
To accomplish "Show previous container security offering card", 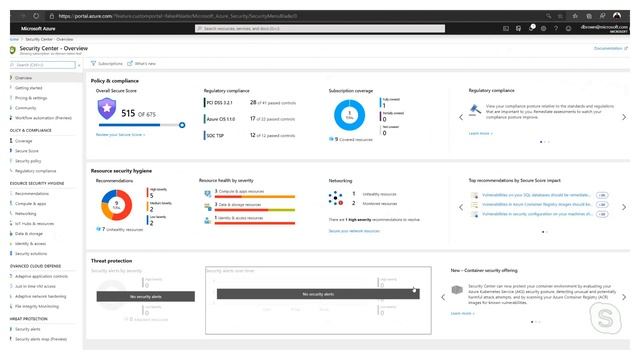I will coord(443,297).
